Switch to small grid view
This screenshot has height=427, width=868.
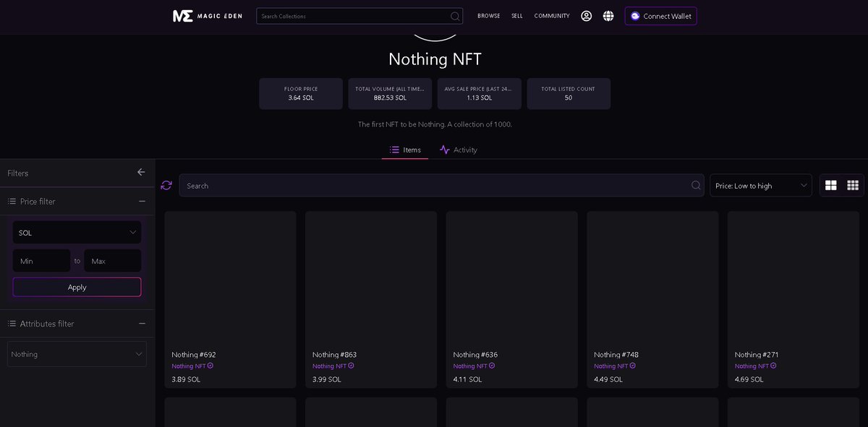point(853,185)
